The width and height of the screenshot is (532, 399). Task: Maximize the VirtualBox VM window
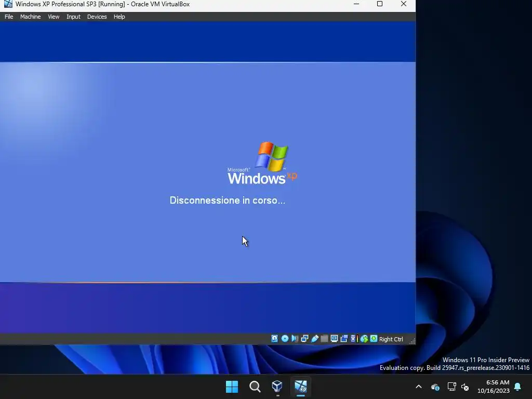380,4
